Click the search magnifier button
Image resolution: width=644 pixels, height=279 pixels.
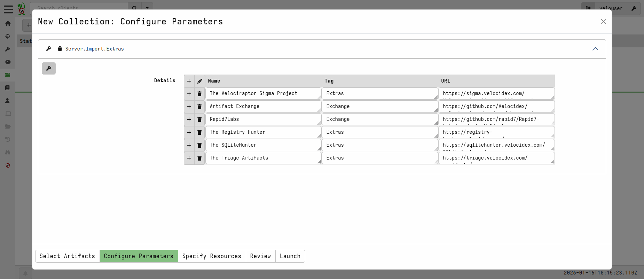pos(134,8)
